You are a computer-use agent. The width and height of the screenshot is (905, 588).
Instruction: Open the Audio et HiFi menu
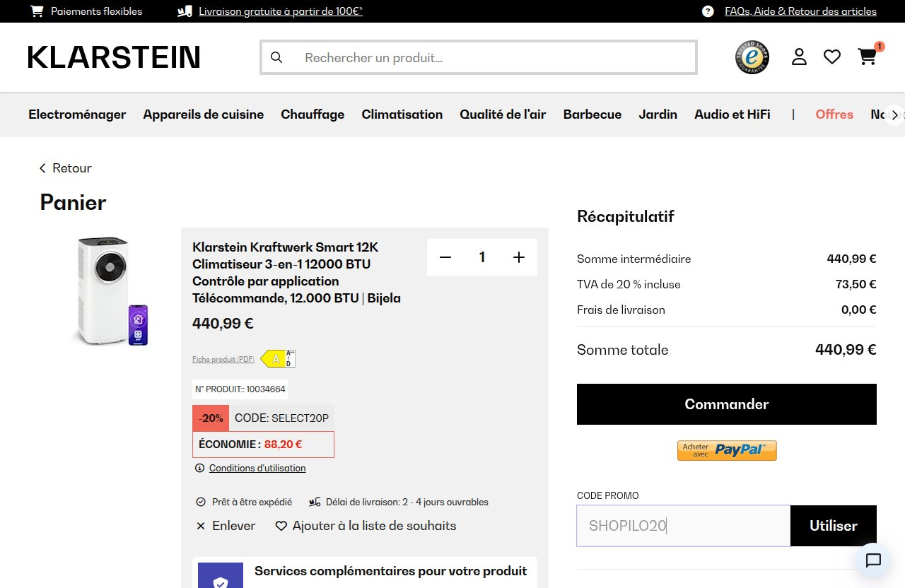(x=732, y=114)
